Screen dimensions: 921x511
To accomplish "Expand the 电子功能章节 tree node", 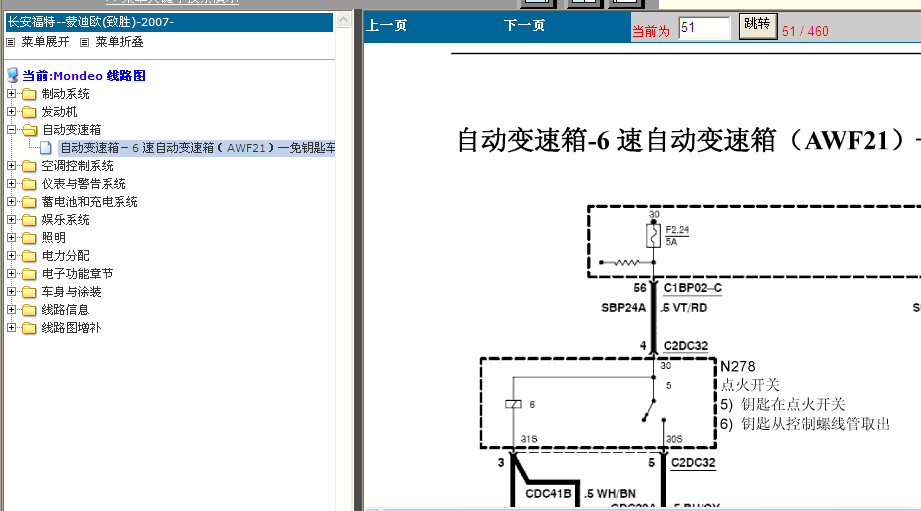I will pyautogui.click(x=11, y=273).
